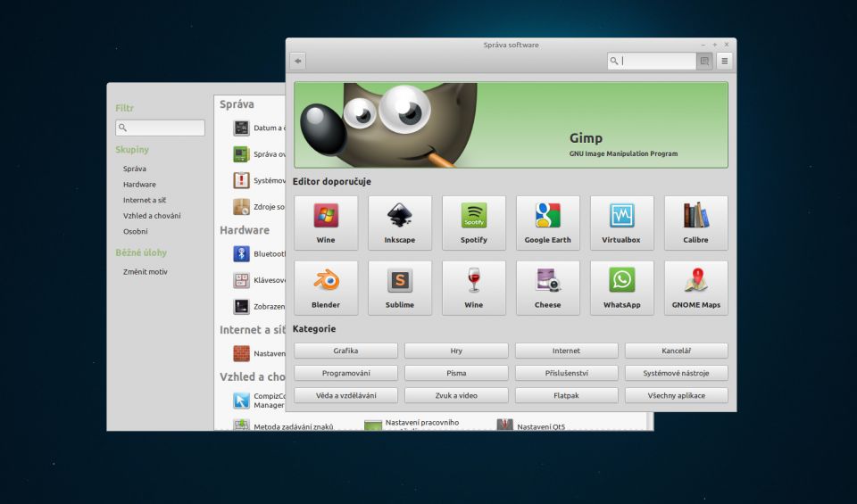
Task: Select the Spotify app tile
Action: (474, 223)
